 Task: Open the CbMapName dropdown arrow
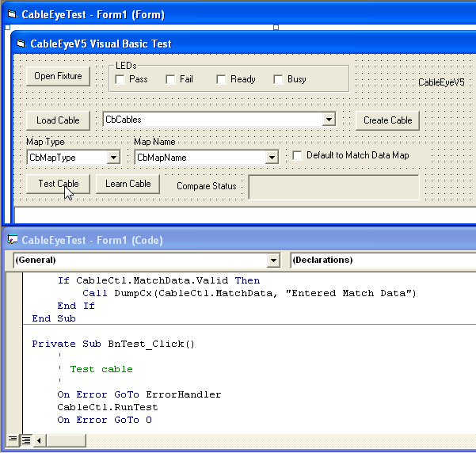272,158
